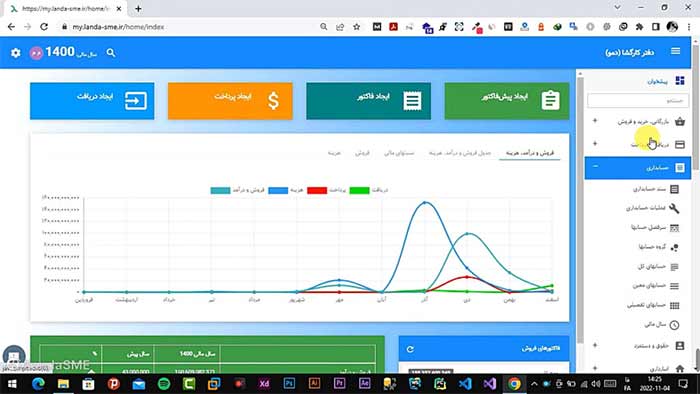Switch to جدول فروش و درآمد، هزینه tab

(460, 153)
